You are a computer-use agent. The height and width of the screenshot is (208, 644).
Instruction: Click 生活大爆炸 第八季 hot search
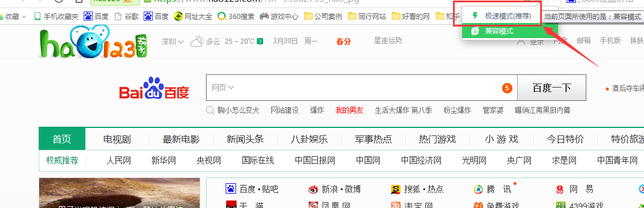(403, 110)
